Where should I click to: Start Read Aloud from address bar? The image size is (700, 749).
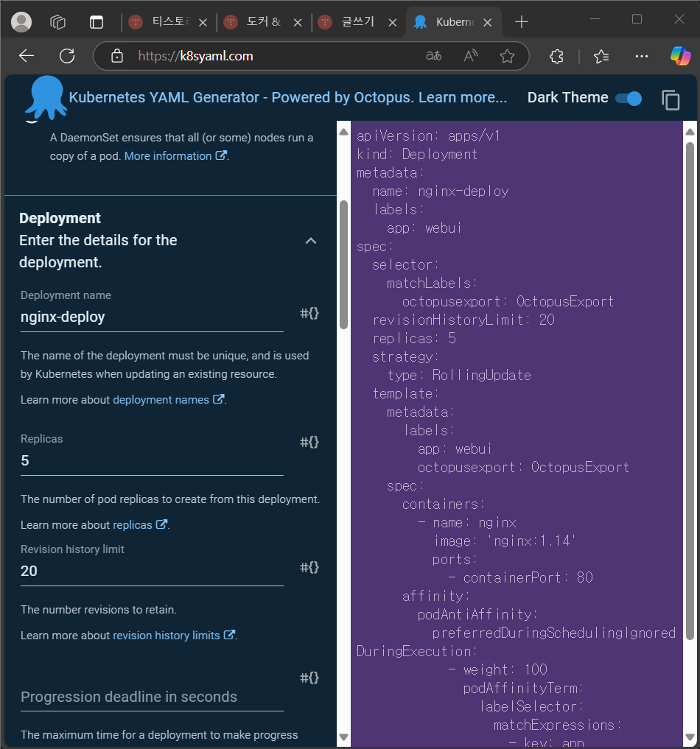coord(471,56)
